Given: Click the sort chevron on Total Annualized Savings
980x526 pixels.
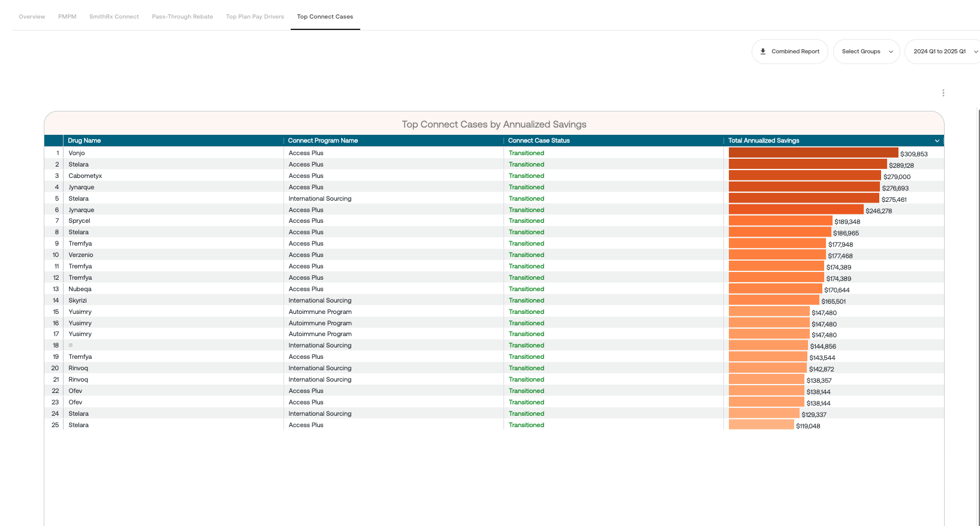Looking at the screenshot, I should pyautogui.click(x=937, y=141).
